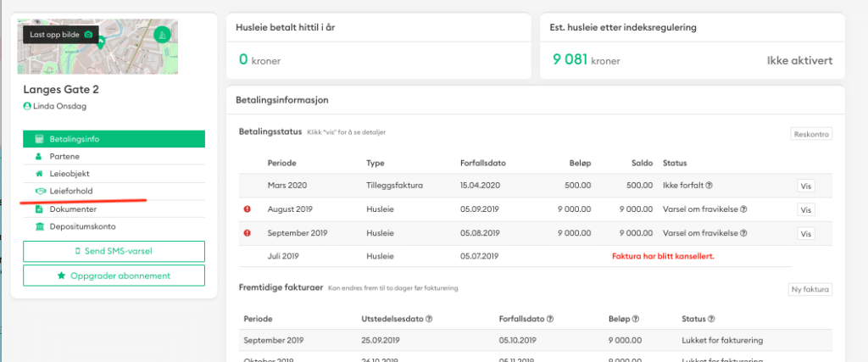Open Partene menu item
Screen dimensions: 868x362
point(114,157)
